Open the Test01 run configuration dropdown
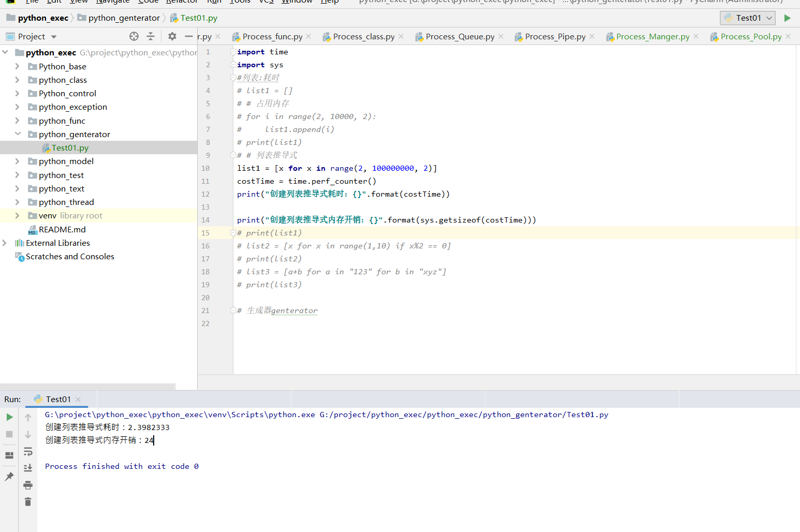 [x=748, y=18]
